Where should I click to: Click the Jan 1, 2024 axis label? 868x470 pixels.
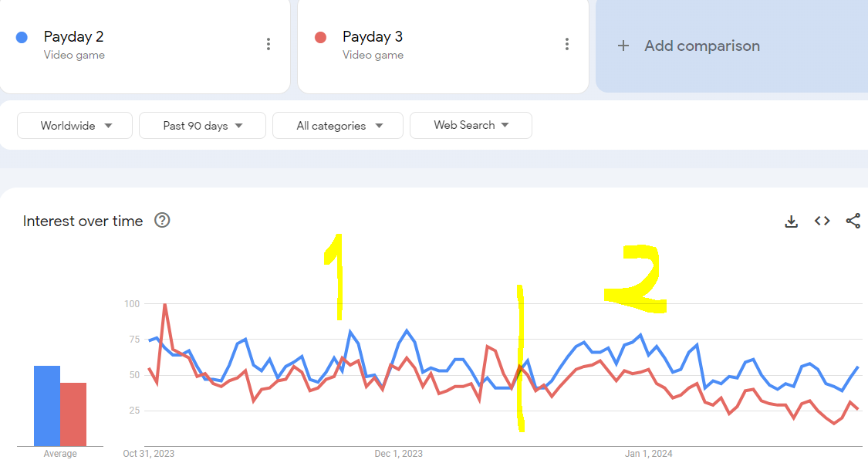[649, 454]
